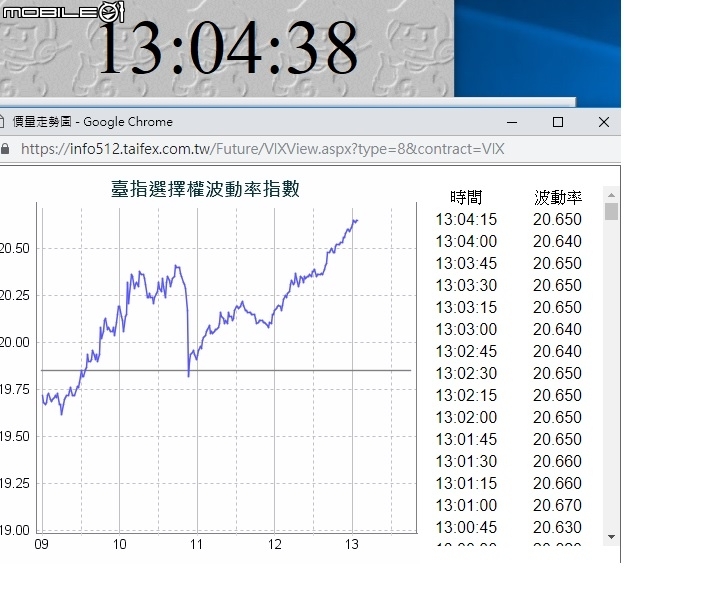Click the 19.75 y-axis label
The height and width of the screenshot is (599, 709).
[x=14, y=390]
